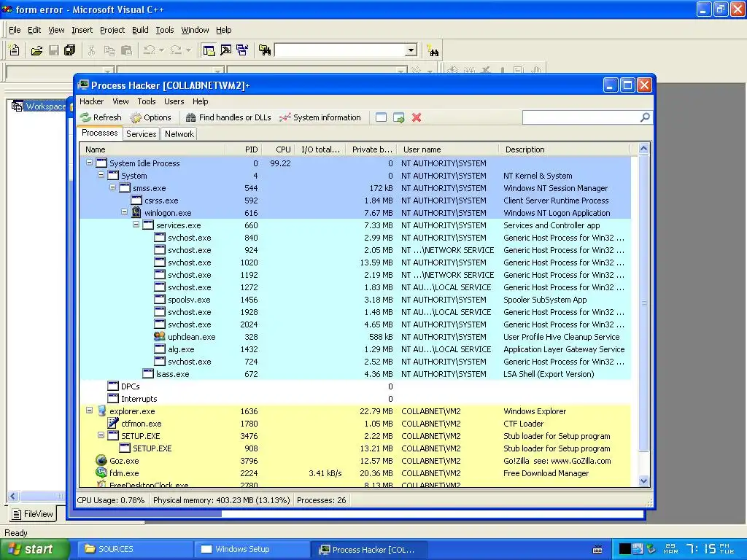Collapse the parent SETUP.EXE node
The height and width of the screenshot is (560, 747).
101,435
